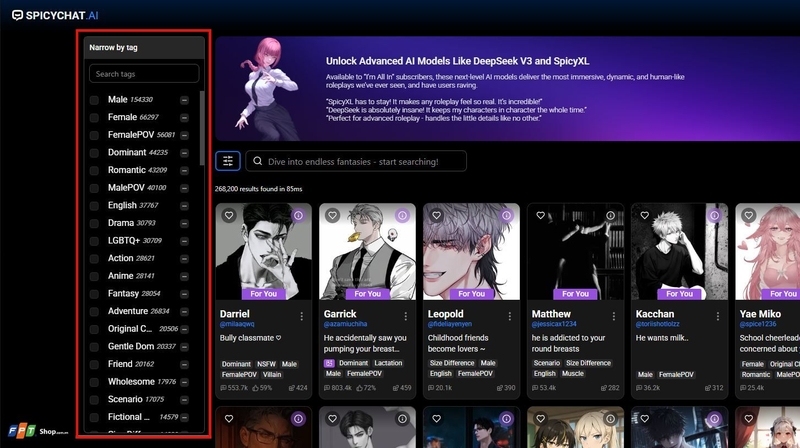Click Muscle tag on Matthew card
800x448 pixels.
[x=572, y=374]
